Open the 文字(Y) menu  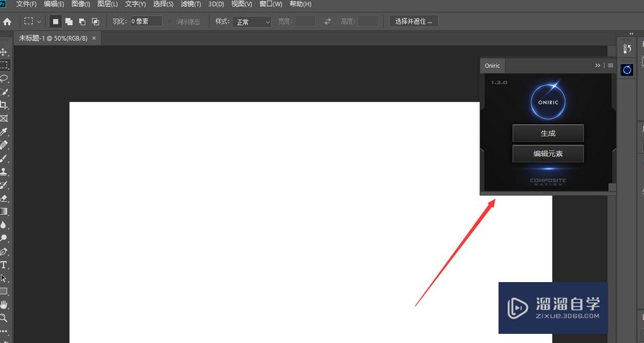point(136,4)
